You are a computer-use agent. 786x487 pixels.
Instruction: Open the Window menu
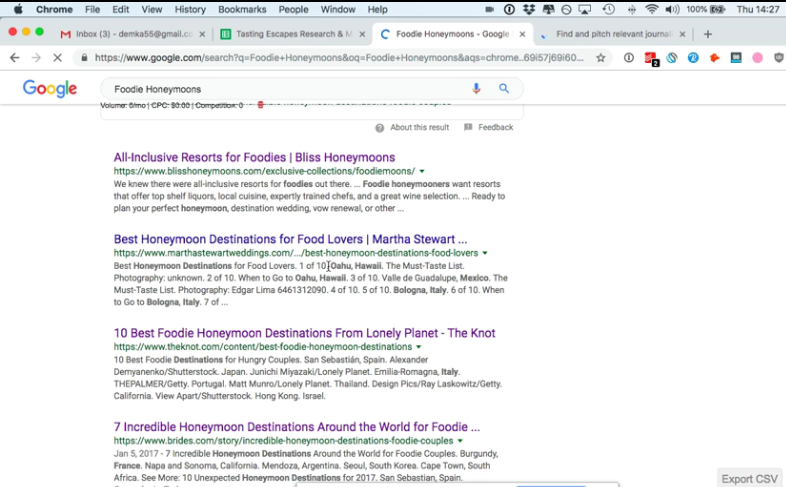[338, 9]
